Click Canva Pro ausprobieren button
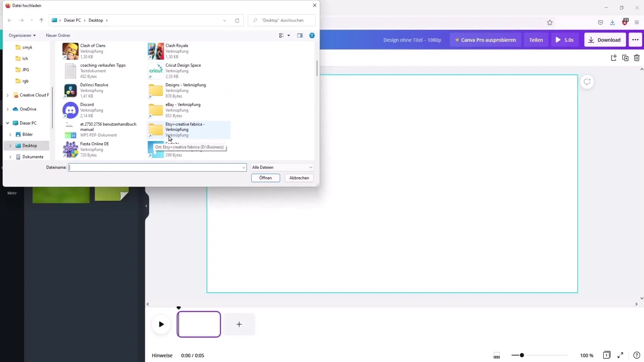 coord(485,40)
